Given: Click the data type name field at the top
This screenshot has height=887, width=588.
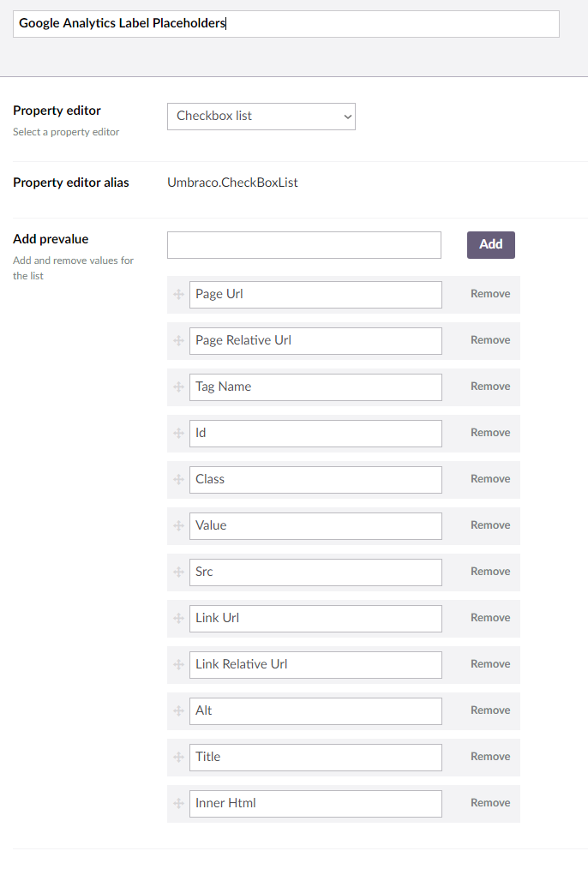Looking at the screenshot, I should pos(286,23).
